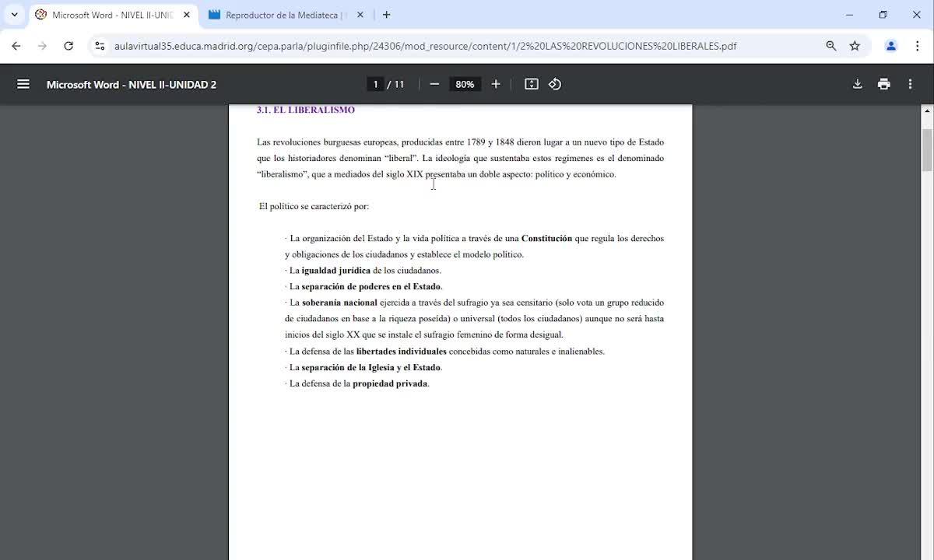Open the Chrome three-dot menu
Viewport: 934px width, 560px height.
[917, 46]
